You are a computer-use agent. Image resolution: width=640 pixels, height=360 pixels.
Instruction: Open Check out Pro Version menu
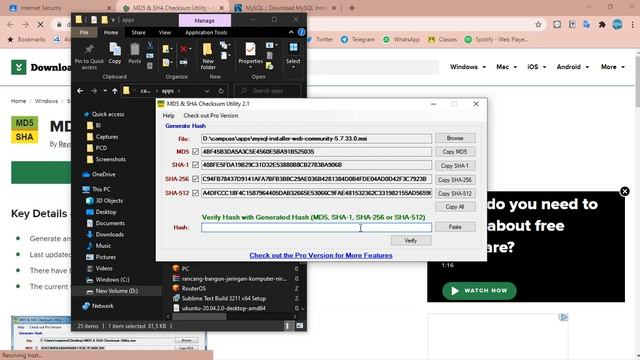click(x=211, y=116)
